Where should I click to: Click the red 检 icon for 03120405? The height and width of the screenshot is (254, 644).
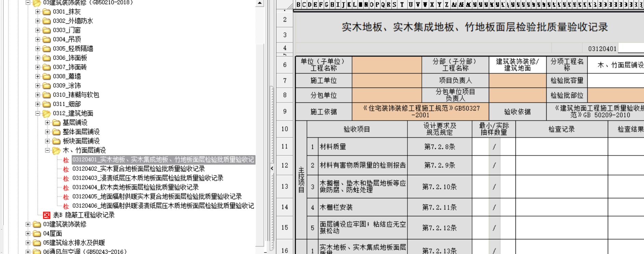(66, 197)
